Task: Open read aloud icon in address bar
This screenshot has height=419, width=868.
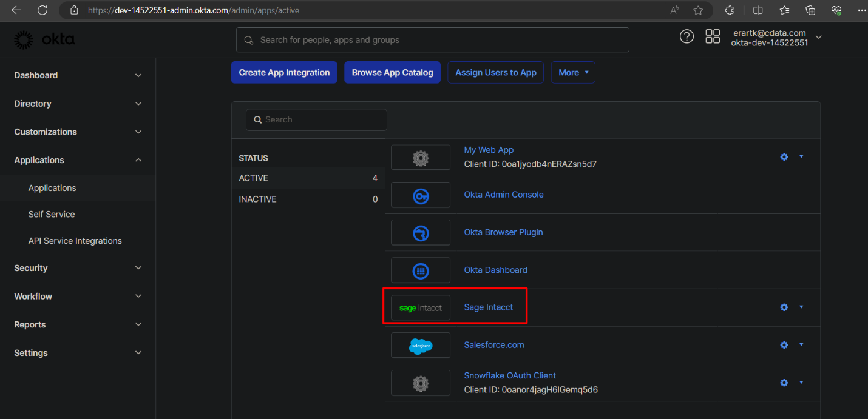Action: click(675, 10)
